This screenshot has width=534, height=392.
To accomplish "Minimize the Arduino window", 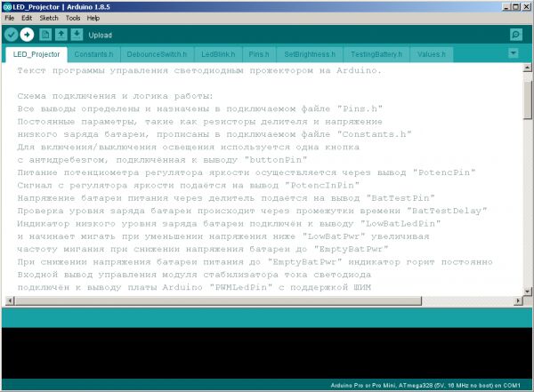I will 506,7.
